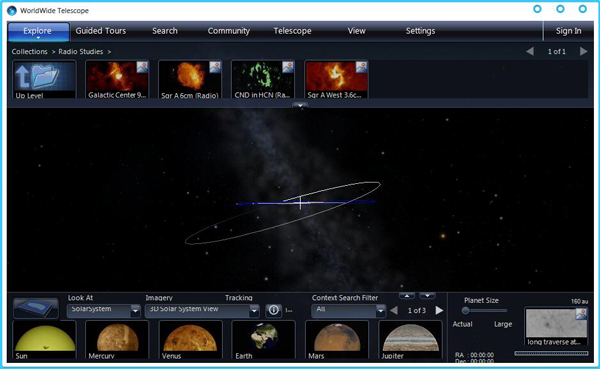600x369 pixels.
Task: Switch to the Search tab
Action: 165,31
